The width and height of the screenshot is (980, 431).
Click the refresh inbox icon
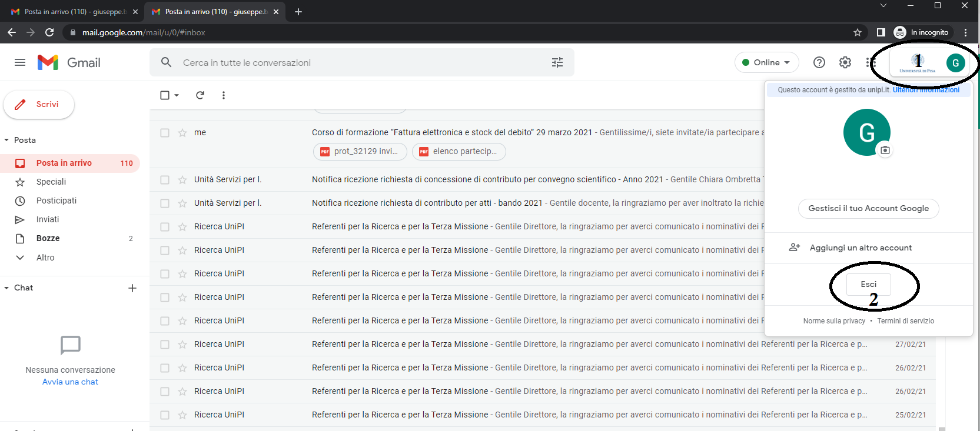(x=200, y=95)
